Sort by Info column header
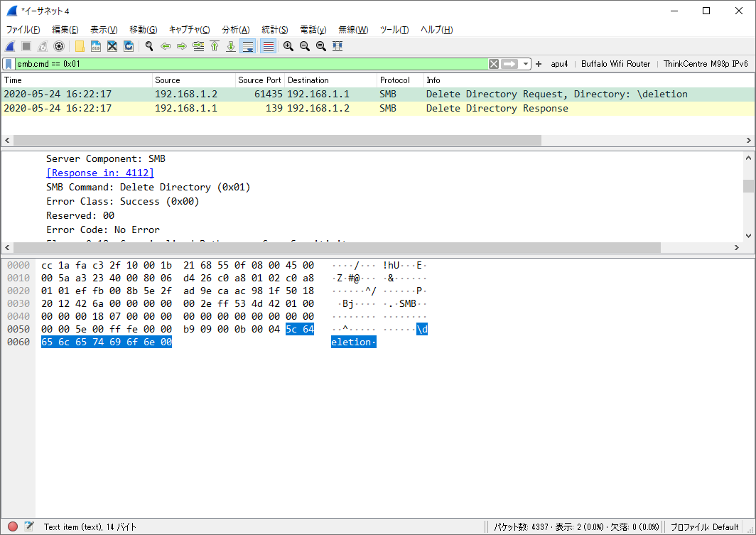Image resolution: width=756 pixels, height=535 pixels. [x=589, y=80]
